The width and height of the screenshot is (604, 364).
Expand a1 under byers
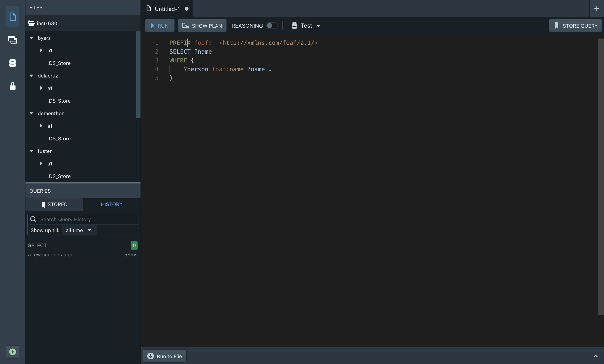click(x=41, y=50)
